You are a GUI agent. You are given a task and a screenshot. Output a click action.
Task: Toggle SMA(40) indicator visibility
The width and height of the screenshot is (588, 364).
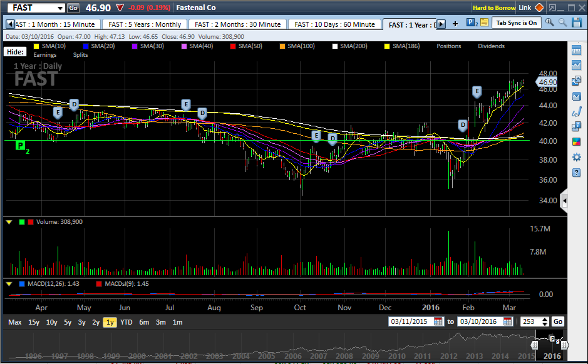(197, 46)
